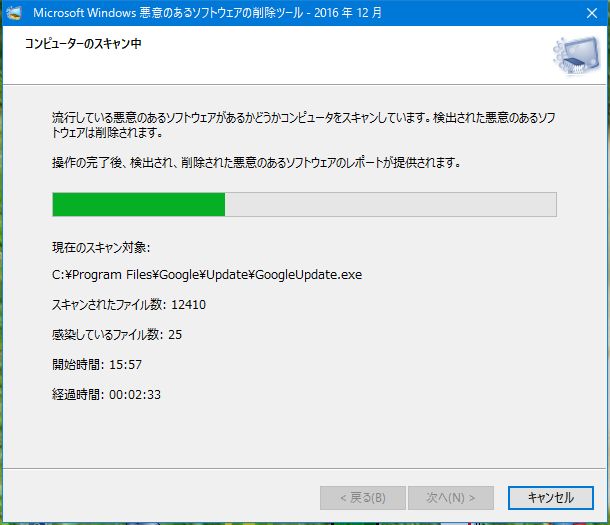Click the scanning computer icon in header

(576, 55)
